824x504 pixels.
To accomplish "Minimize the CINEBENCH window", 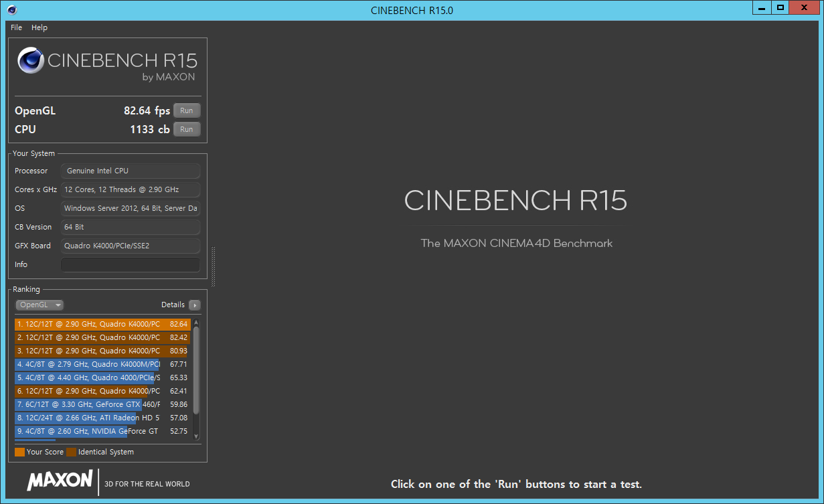I will (762, 7).
